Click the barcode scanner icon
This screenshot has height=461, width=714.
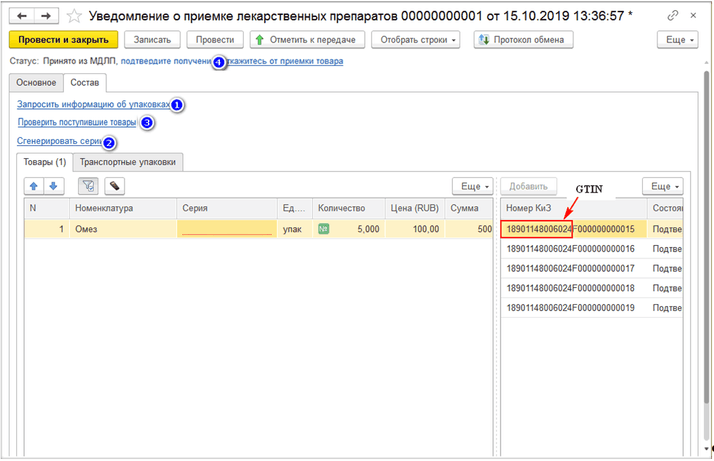click(114, 186)
